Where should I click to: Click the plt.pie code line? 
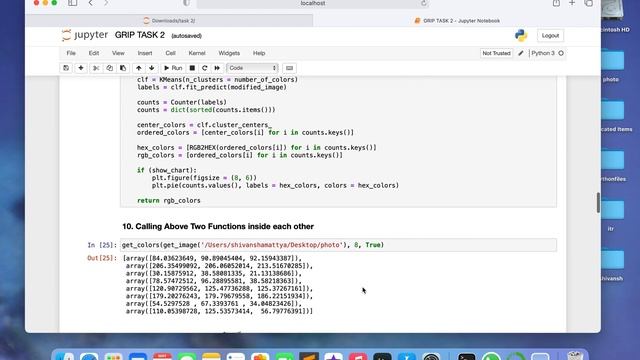[275, 185]
